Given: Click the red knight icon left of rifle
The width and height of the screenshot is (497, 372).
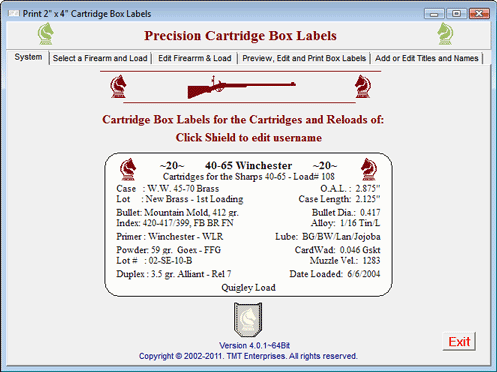Looking at the screenshot, I should [118, 86].
